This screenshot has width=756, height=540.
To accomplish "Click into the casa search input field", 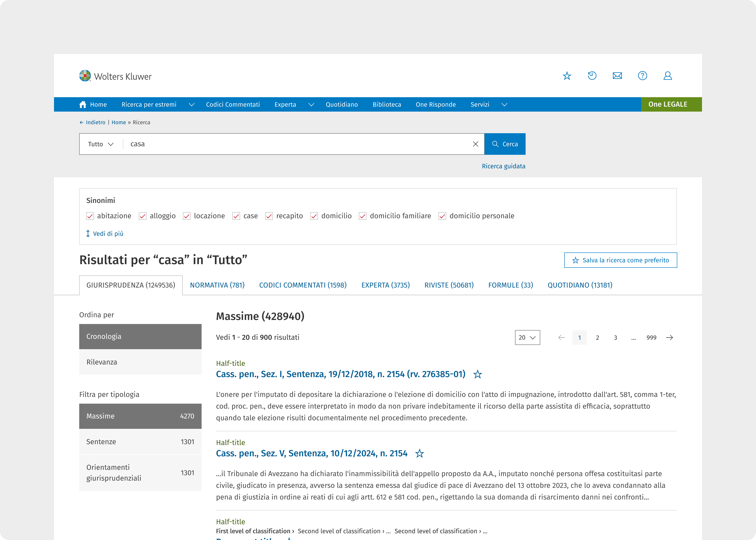I will coord(296,144).
